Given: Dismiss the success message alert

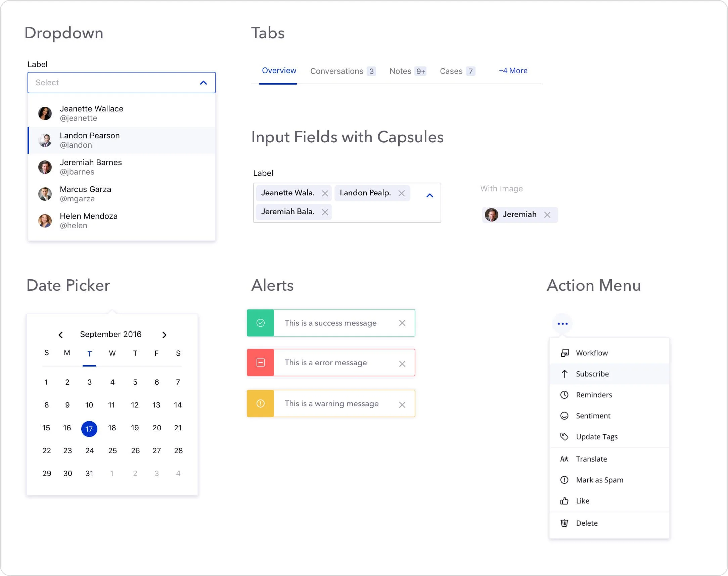Looking at the screenshot, I should tap(402, 323).
